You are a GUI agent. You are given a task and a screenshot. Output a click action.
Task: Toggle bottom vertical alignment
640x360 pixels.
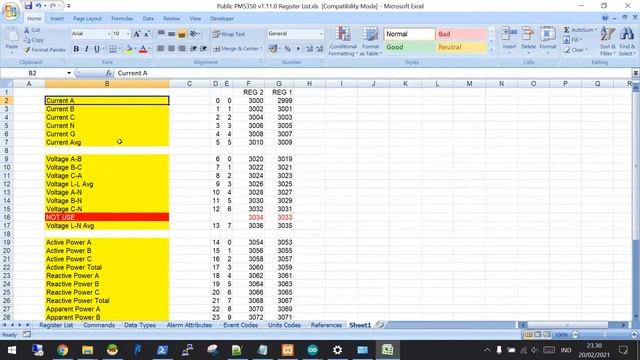182,34
